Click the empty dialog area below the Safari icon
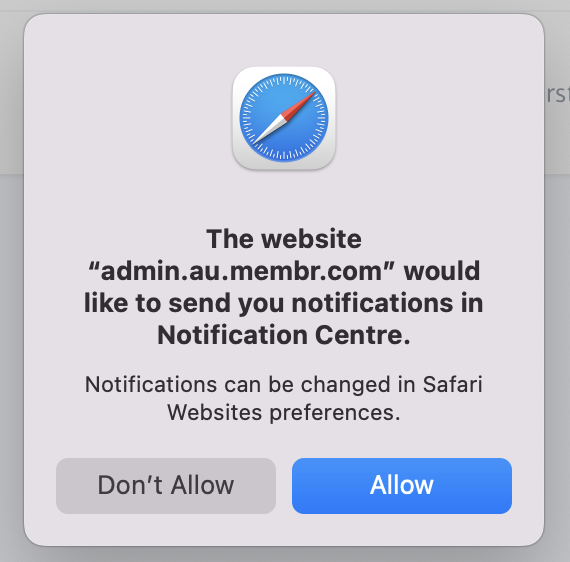 pyautogui.click(x=284, y=198)
